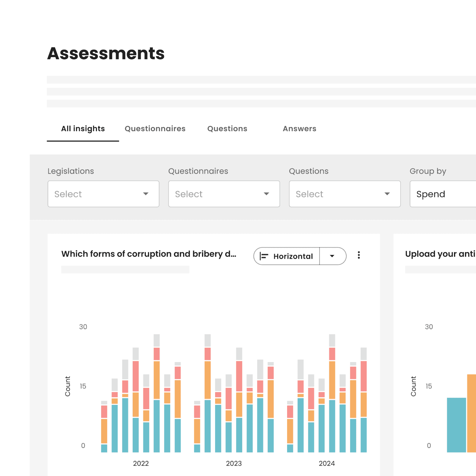Viewport: 476px width, 476px height.
Task: Click the corruption and bribery chart title
Action: click(x=149, y=254)
